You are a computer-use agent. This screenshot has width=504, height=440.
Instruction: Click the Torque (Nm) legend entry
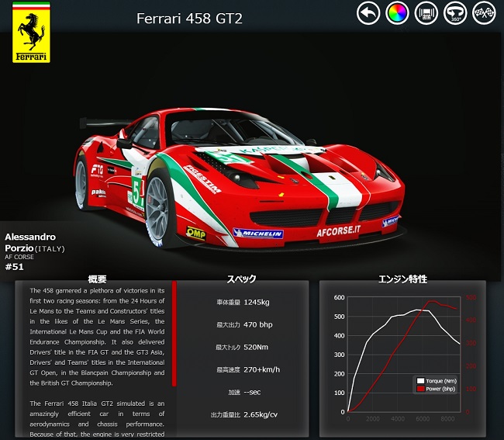[437, 381]
